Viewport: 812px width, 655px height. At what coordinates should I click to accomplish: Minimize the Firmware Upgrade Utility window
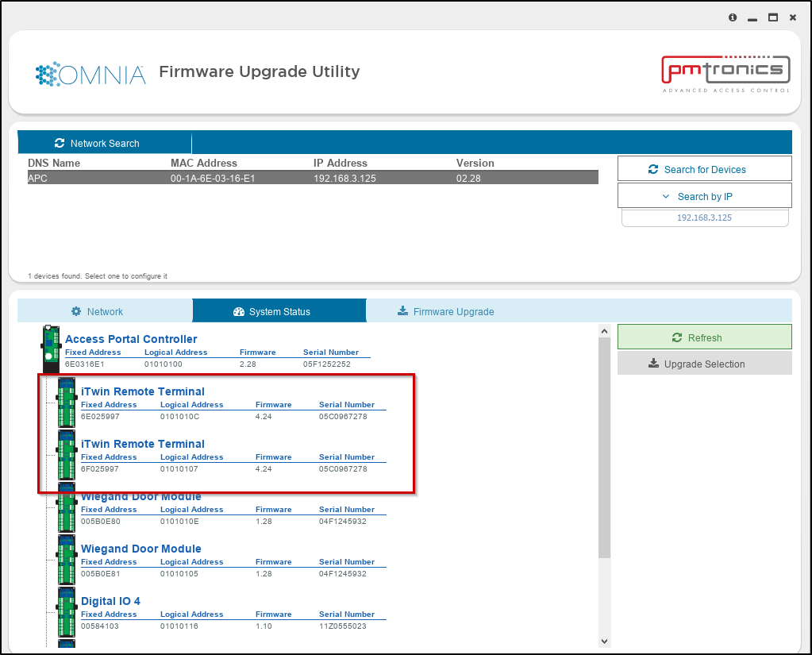pyautogui.click(x=752, y=18)
